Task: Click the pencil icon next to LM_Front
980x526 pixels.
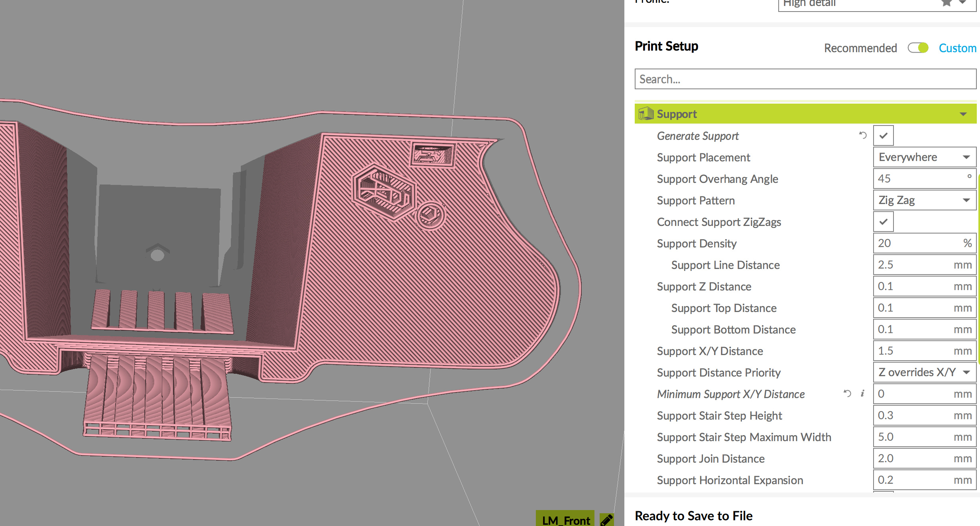Action: (x=606, y=520)
